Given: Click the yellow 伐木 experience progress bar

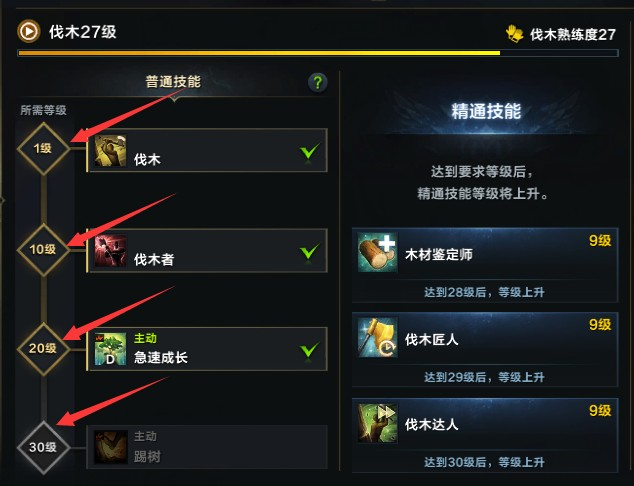Looking at the screenshot, I should (x=318, y=53).
